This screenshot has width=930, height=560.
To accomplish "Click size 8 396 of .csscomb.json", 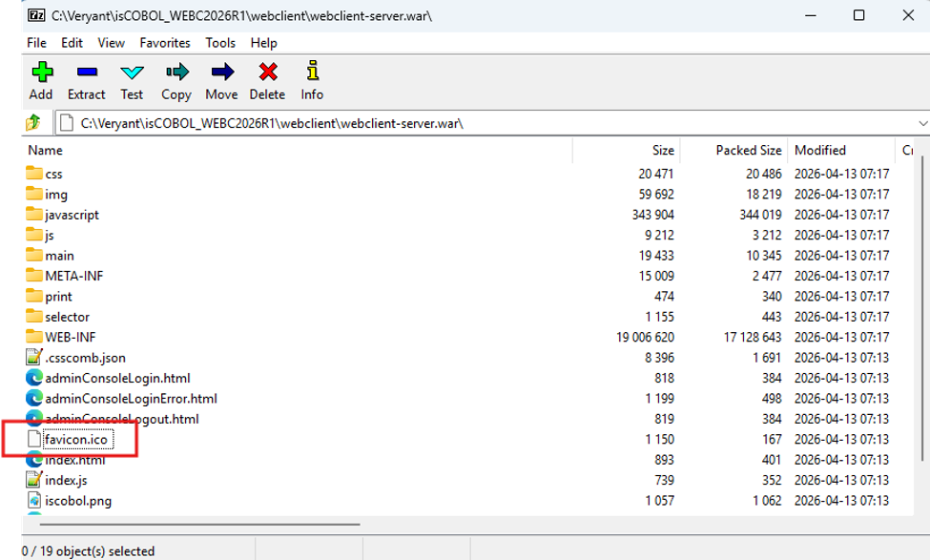I will [x=659, y=357].
